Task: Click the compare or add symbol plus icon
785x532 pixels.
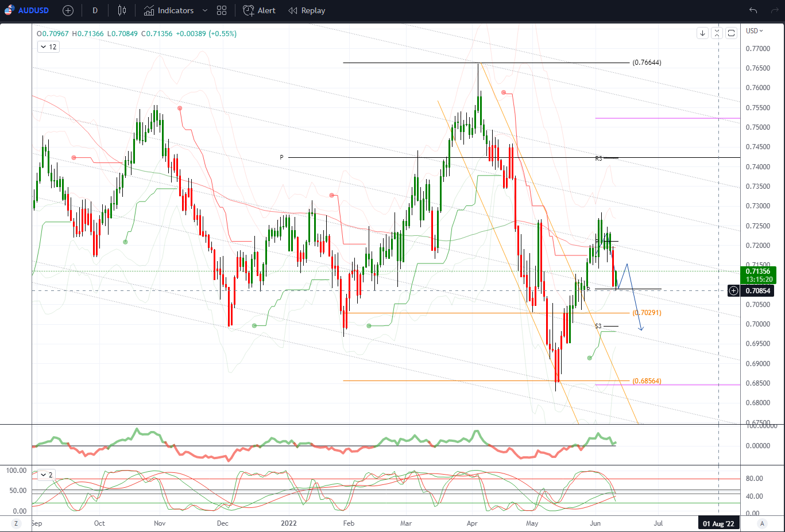Action: coord(68,10)
